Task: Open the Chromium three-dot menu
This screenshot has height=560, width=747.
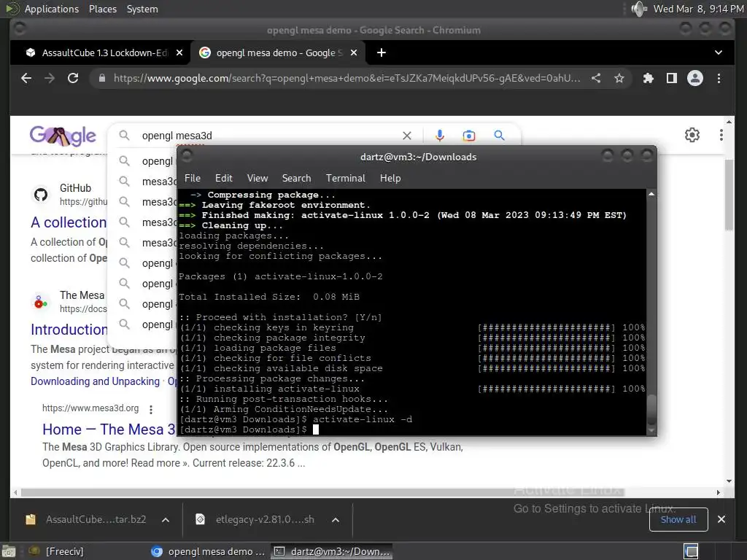Action: tap(719, 78)
